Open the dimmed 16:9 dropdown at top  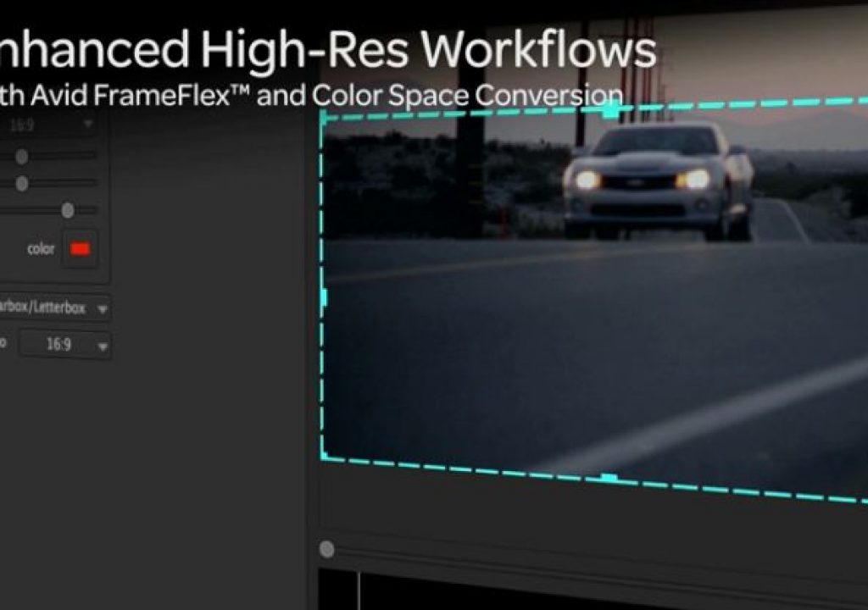point(47,125)
